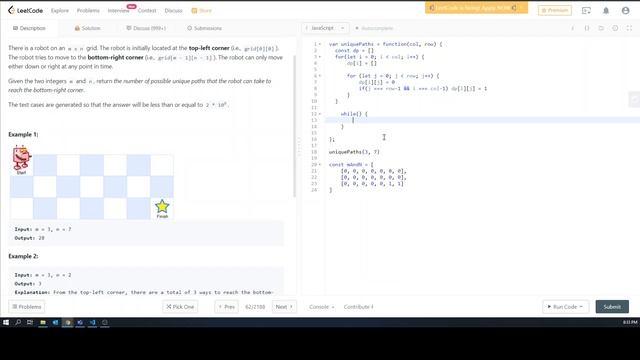Go to the Next problem
This screenshot has width=640, height=360.
[x=284, y=307]
